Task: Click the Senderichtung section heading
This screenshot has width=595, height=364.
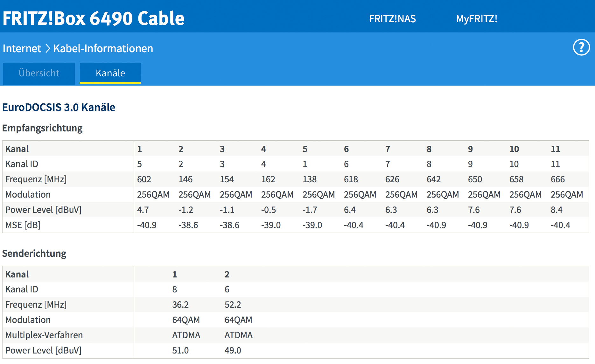Action: coord(34,253)
